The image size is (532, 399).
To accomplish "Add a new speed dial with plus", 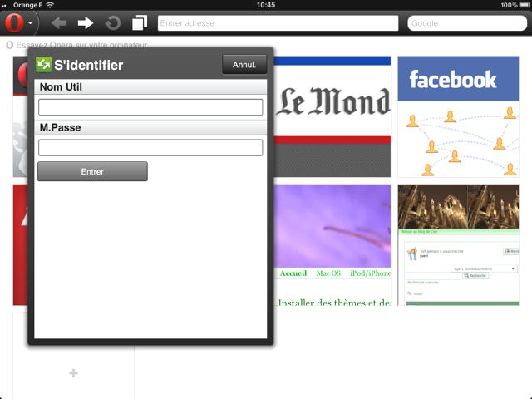I will pos(73,373).
